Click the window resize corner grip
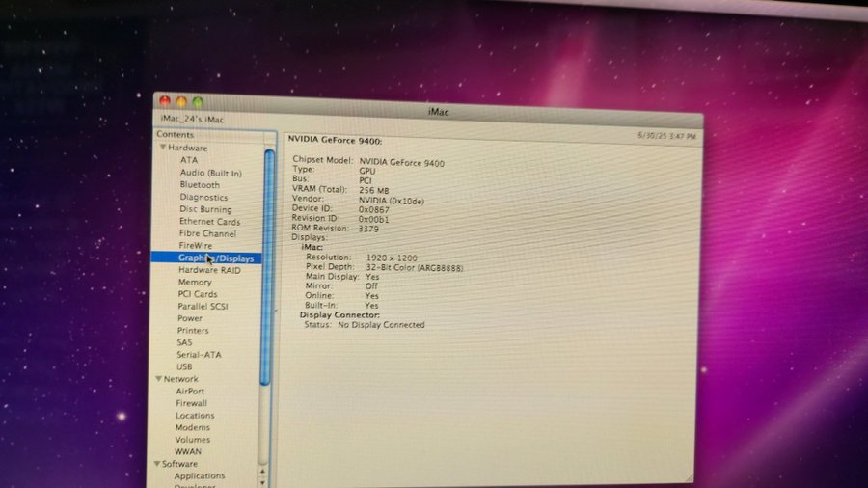The height and width of the screenshot is (488, 868). pyautogui.click(x=689, y=474)
